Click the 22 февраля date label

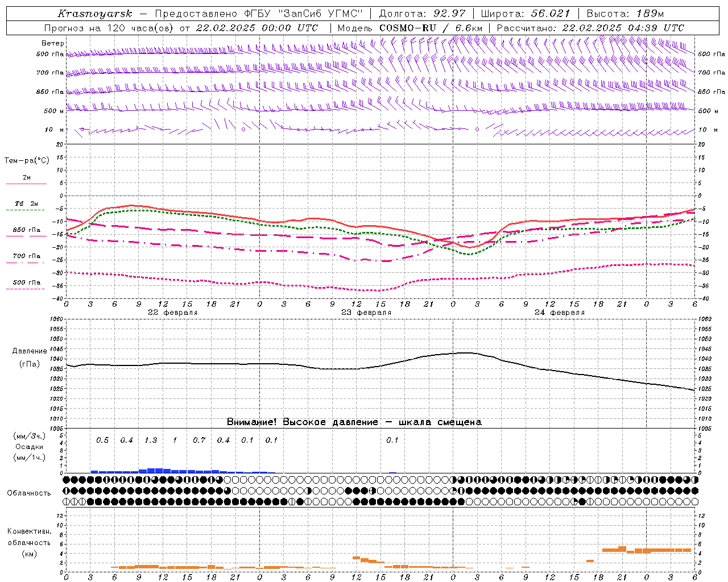[x=172, y=313]
